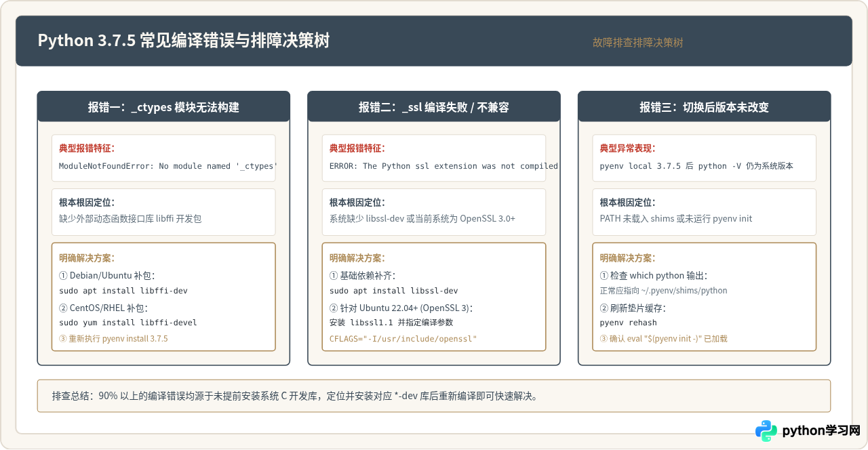868x450 pixels.
Task: Click command pyenv rehash
Action: (629, 323)
